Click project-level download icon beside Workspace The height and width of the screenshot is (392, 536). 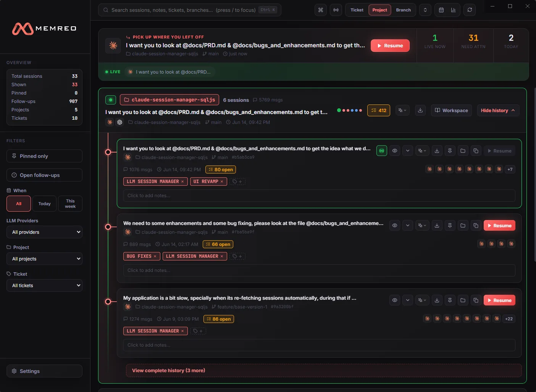(420, 110)
